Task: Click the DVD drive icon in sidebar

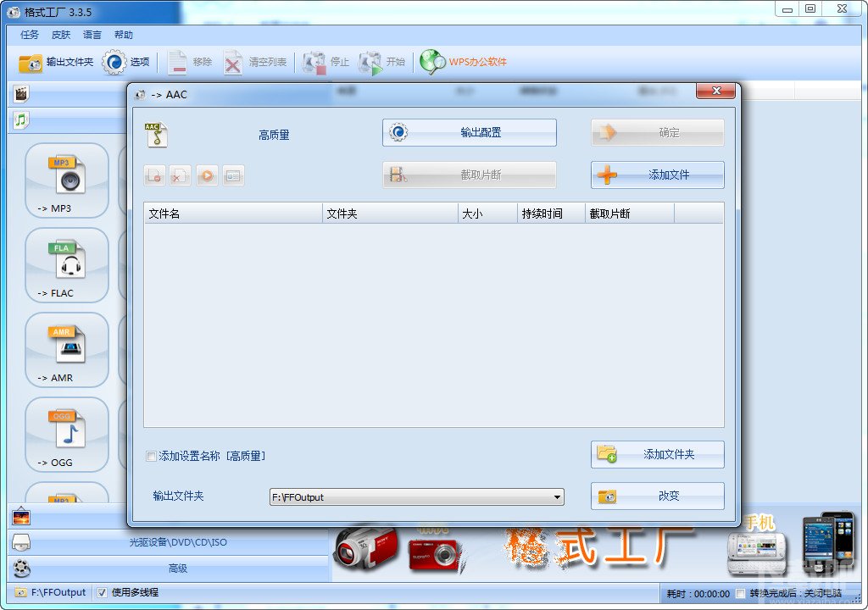Action: pyautogui.click(x=21, y=542)
